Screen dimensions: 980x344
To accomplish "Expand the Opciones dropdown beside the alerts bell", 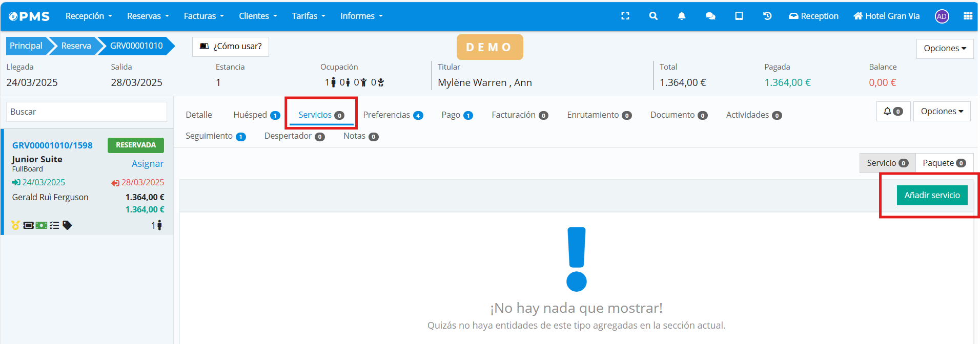I will coord(942,111).
